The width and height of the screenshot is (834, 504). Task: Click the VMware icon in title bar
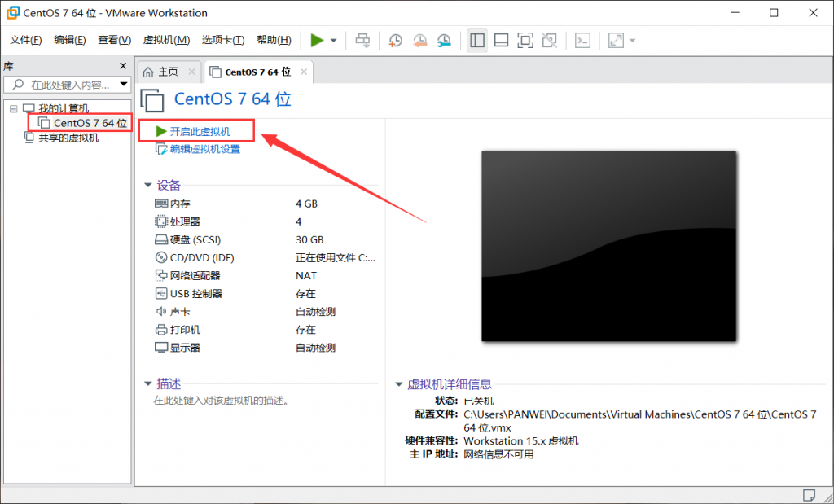[x=13, y=13]
